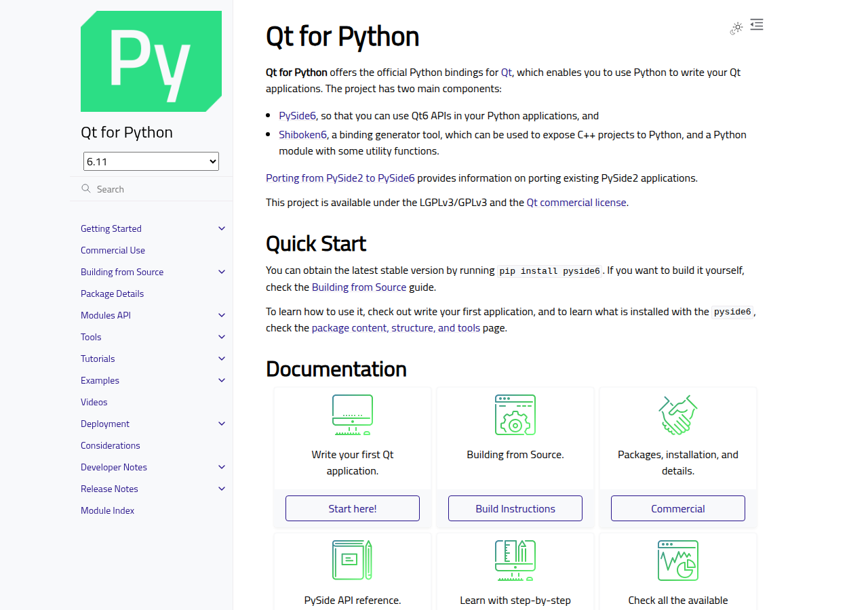Viewport: 868px width, 610px height.
Task: Click the green Py logo
Action: pos(151,61)
